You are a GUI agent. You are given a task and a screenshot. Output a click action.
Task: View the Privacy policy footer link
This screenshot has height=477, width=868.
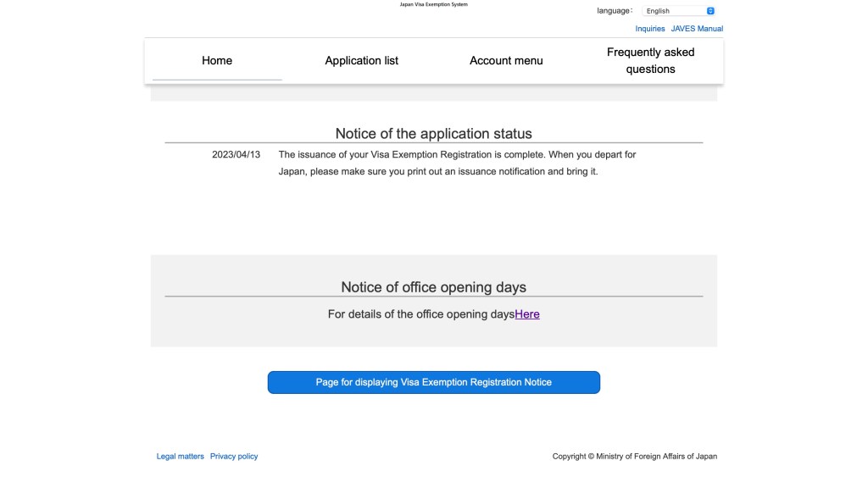tap(234, 457)
